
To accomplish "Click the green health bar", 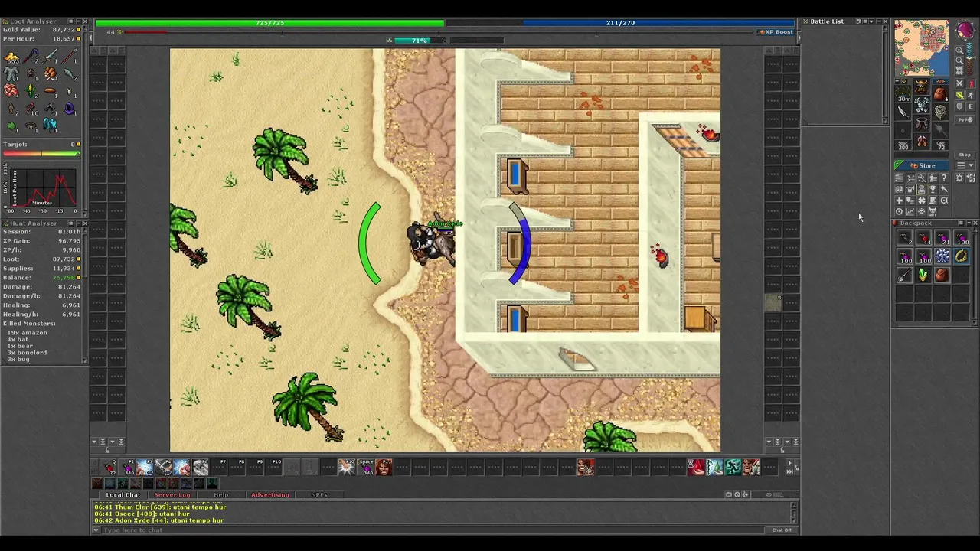I will [x=269, y=23].
